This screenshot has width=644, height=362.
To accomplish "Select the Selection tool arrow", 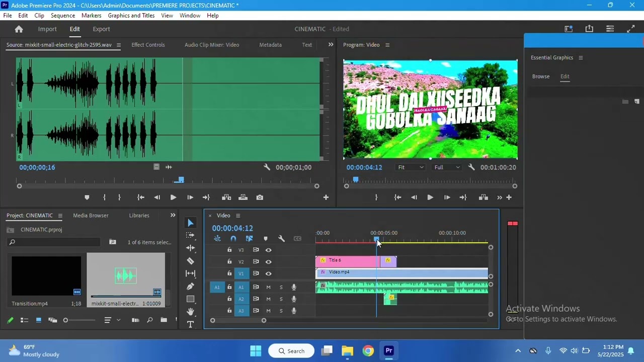I will point(190,223).
